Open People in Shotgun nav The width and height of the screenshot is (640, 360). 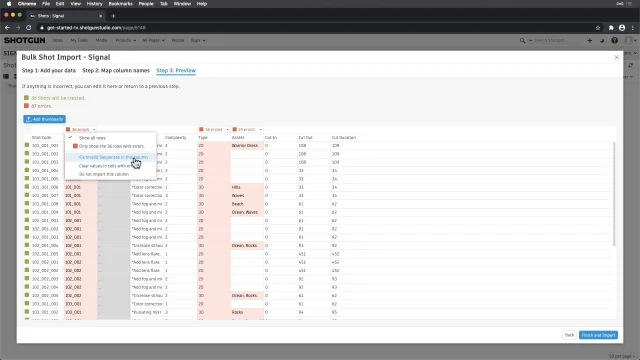tap(178, 40)
